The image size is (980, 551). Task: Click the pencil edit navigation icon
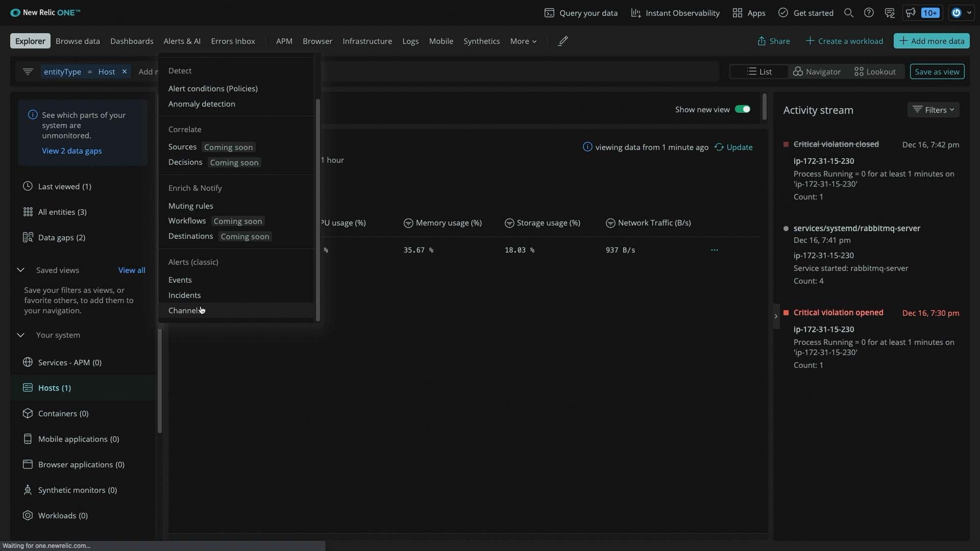tap(563, 41)
